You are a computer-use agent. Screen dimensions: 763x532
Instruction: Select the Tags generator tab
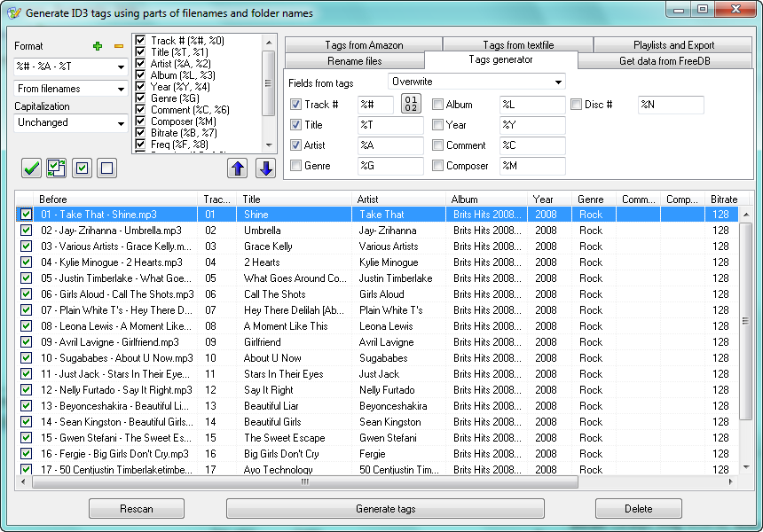pyautogui.click(x=500, y=59)
